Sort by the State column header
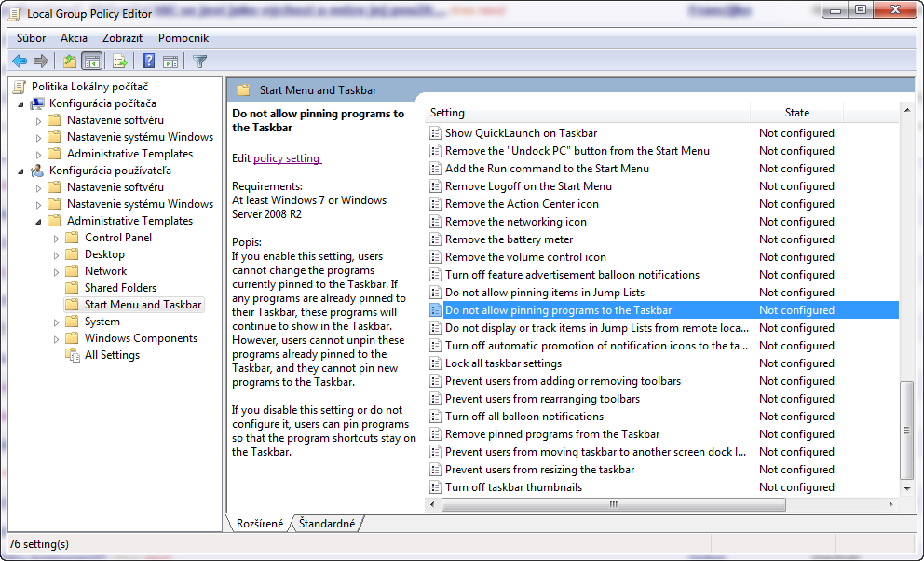924x561 pixels. click(796, 113)
